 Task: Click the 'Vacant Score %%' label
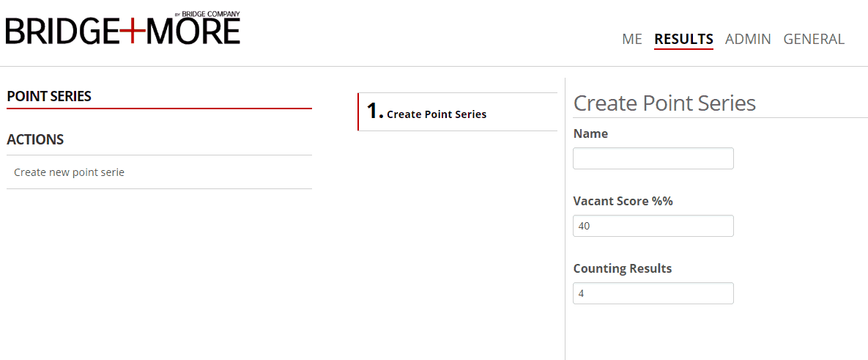pos(623,201)
